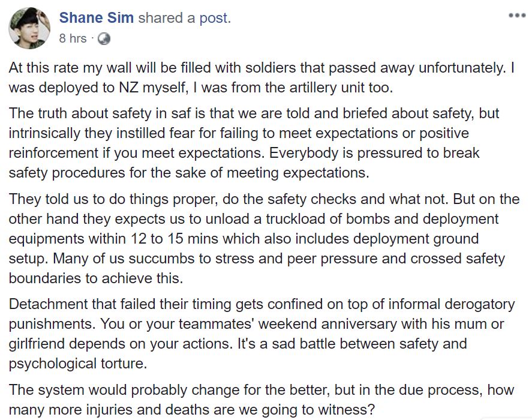Click paragraph starting "They told us to do"
The height and width of the screenshot is (420, 532).
pyautogui.click(x=264, y=239)
